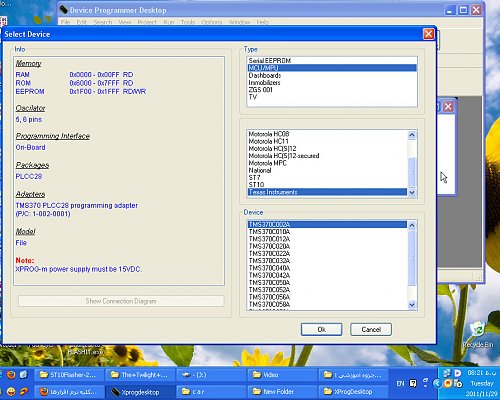Expand hidden system tray icons arrow
This screenshot has height=400, width=500.
[437, 384]
